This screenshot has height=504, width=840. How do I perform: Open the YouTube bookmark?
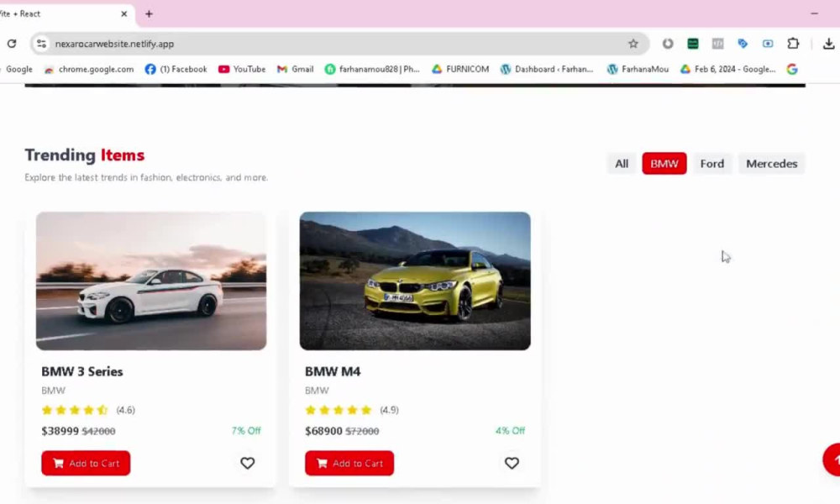point(242,69)
